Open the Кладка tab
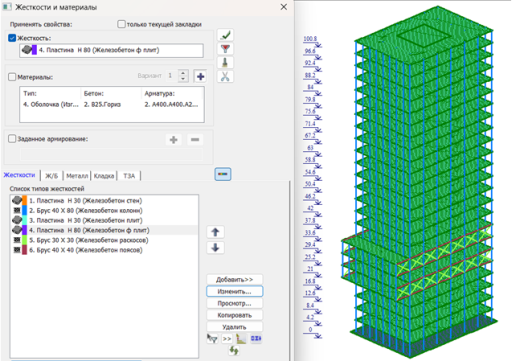Viewport: 528px width, 361px height. click(x=104, y=176)
